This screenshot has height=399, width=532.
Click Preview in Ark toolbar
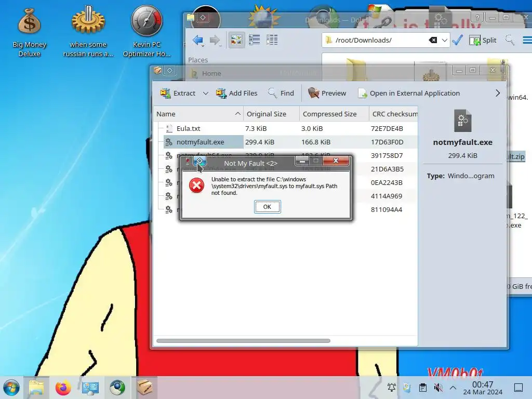coord(327,94)
